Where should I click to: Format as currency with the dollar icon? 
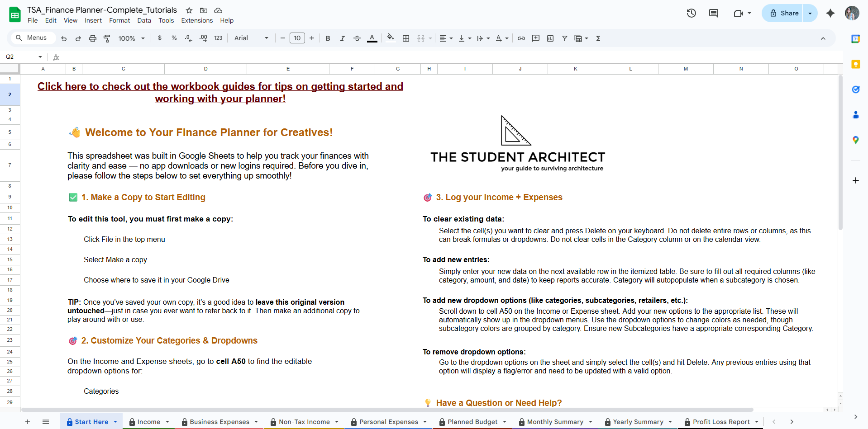[160, 38]
